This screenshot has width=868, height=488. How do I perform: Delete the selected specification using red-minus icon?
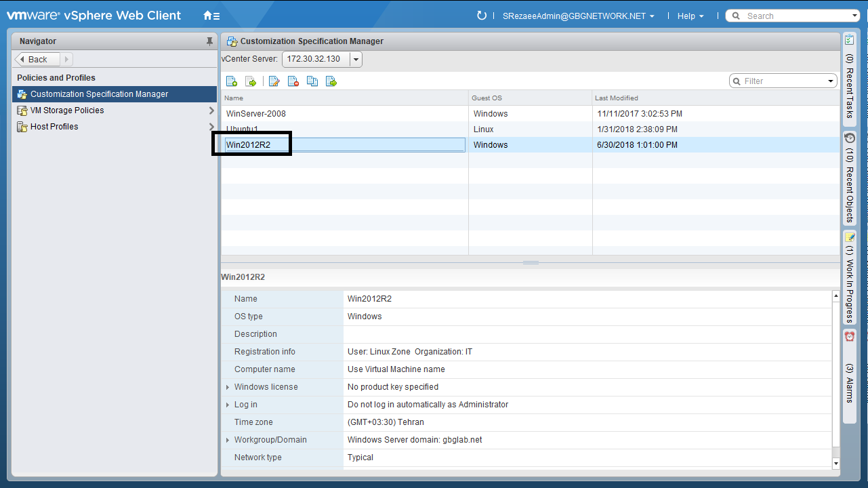pyautogui.click(x=293, y=81)
